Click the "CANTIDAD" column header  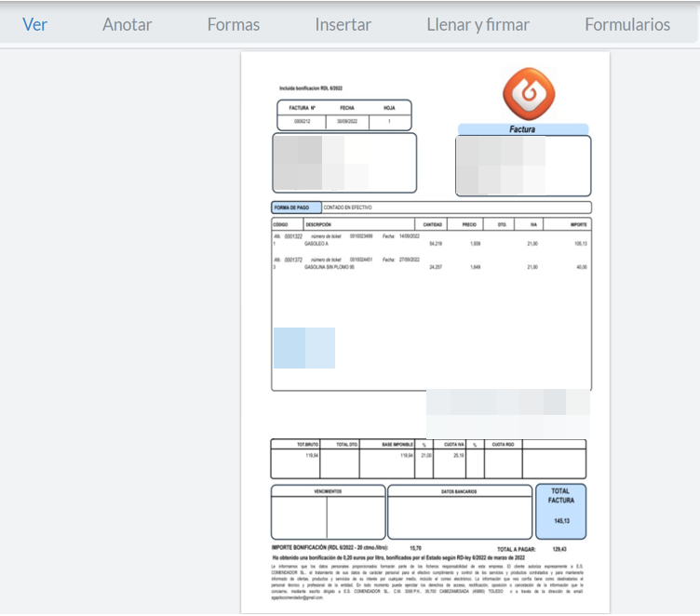point(432,224)
